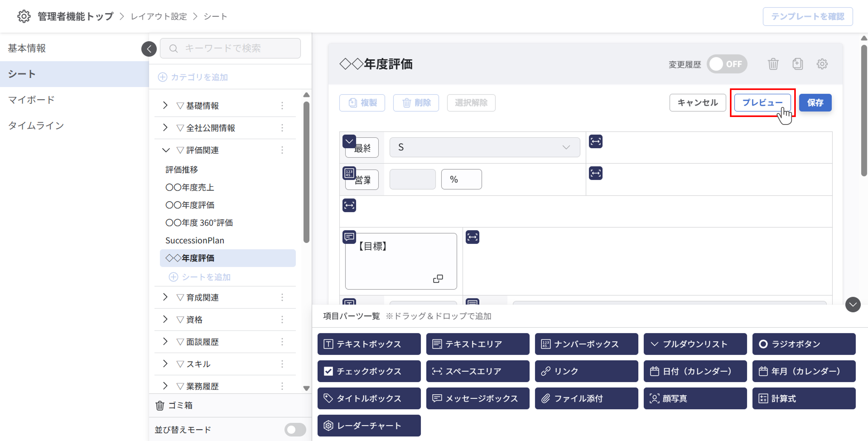The height and width of the screenshot is (441, 868).
Task: Open the 最終 dropdown showing S
Action: tap(485, 147)
